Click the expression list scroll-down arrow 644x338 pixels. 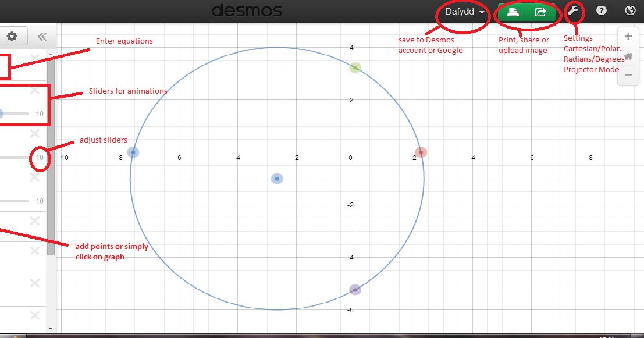click(51, 329)
